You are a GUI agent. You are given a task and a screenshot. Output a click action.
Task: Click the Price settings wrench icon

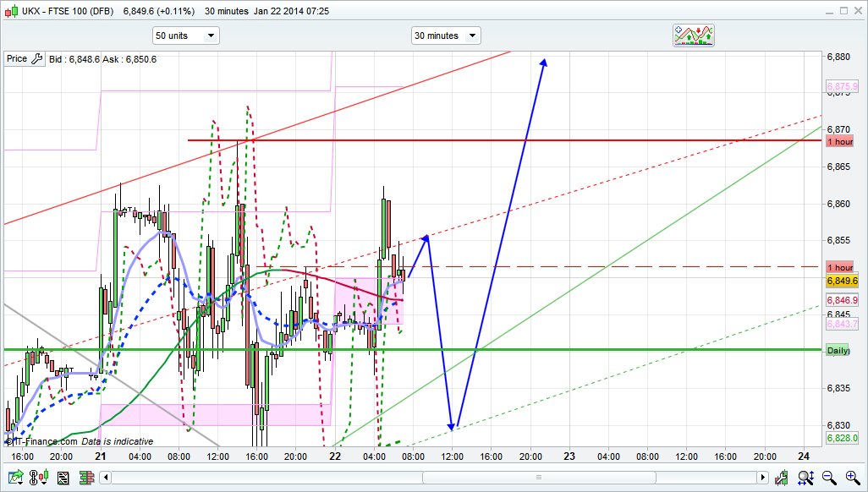pyautogui.click(x=36, y=58)
